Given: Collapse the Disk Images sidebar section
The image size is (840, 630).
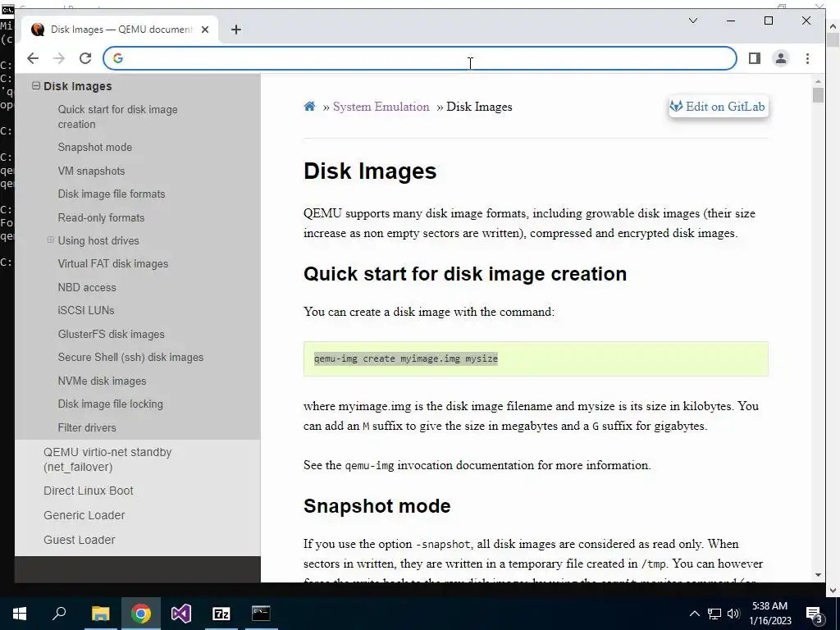Looking at the screenshot, I should coord(36,85).
